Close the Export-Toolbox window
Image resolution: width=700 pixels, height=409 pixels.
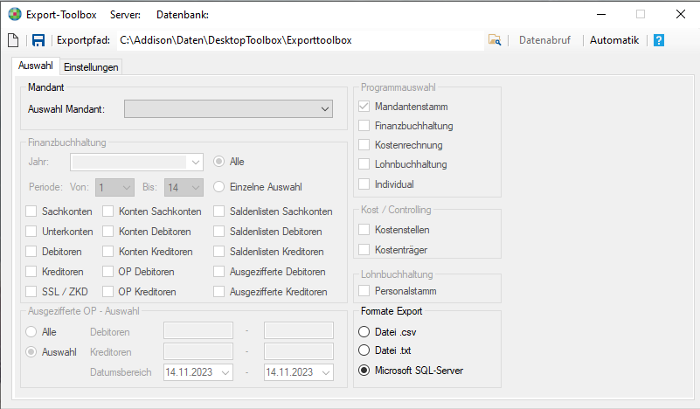tap(680, 14)
